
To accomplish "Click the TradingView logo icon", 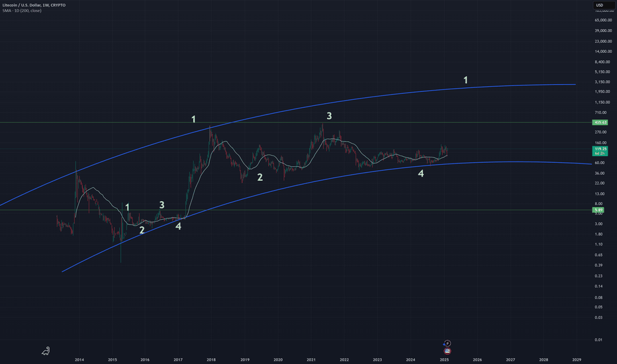I will click(46, 351).
